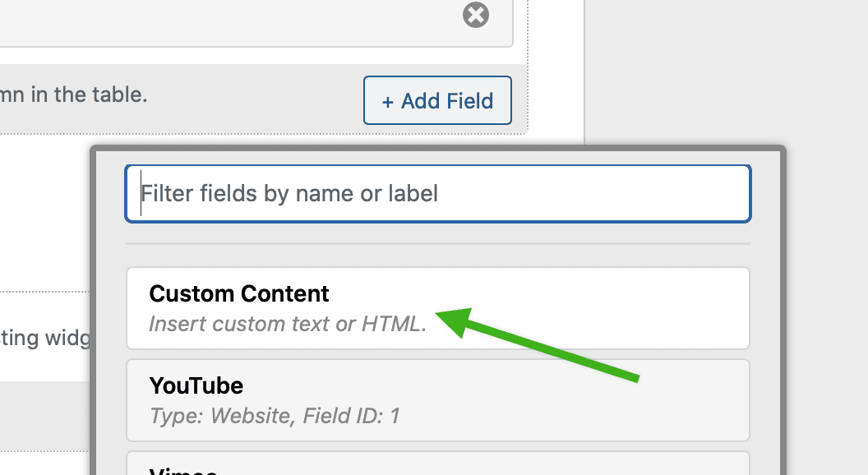Dismiss the dialog with the X button
Screen dimensions: 868x475
coord(475,15)
